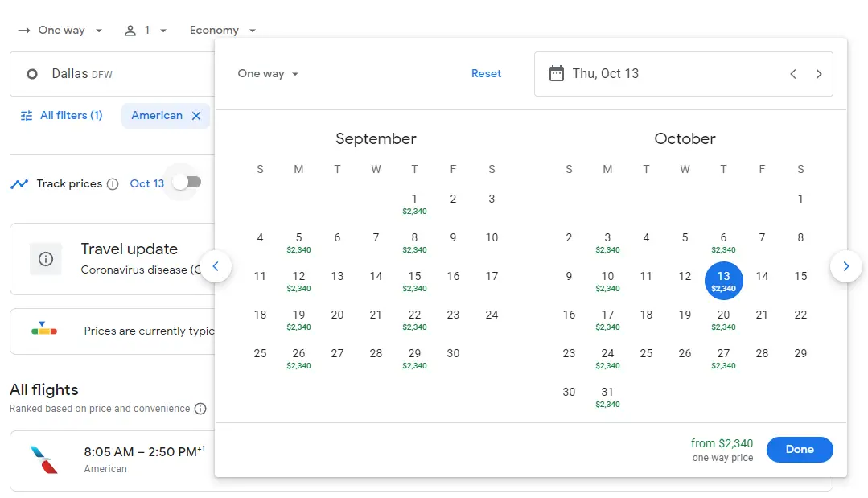Click the Reset link
The image size is (868, 498).
point(486,74)
